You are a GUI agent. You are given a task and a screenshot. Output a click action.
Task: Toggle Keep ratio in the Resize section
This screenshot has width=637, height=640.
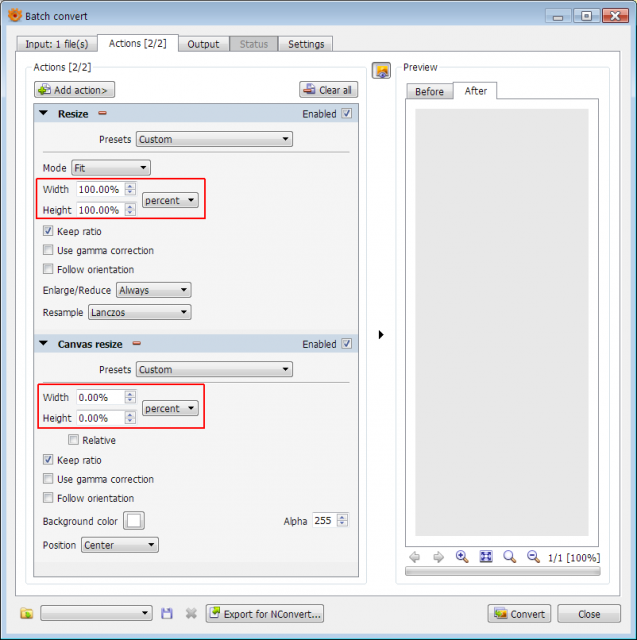pos(48,231)
